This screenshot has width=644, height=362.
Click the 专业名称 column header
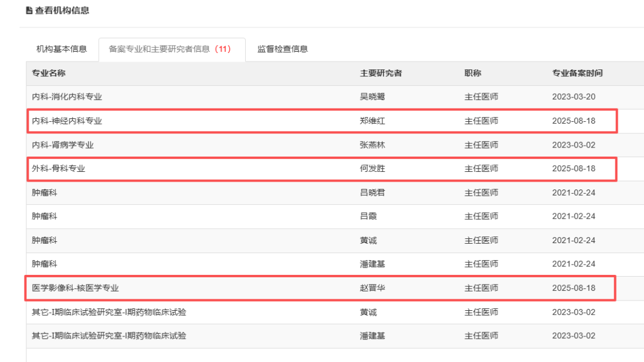click(49, 73)
